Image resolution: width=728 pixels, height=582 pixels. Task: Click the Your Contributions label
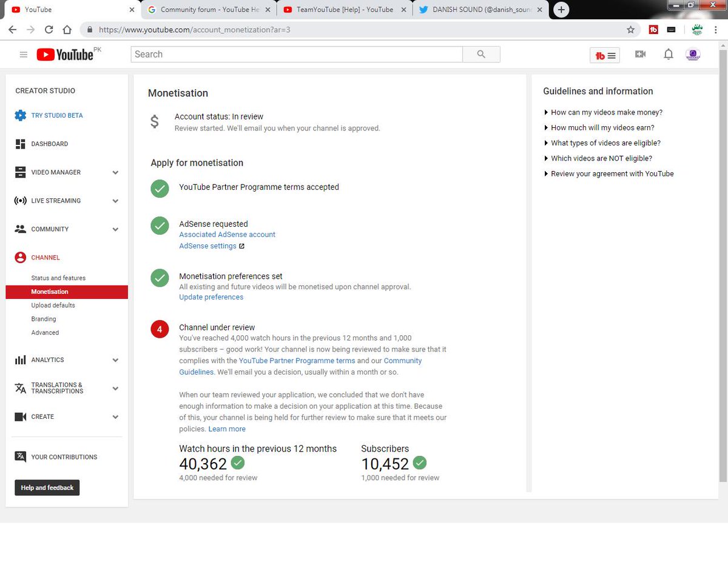point(64,457)
